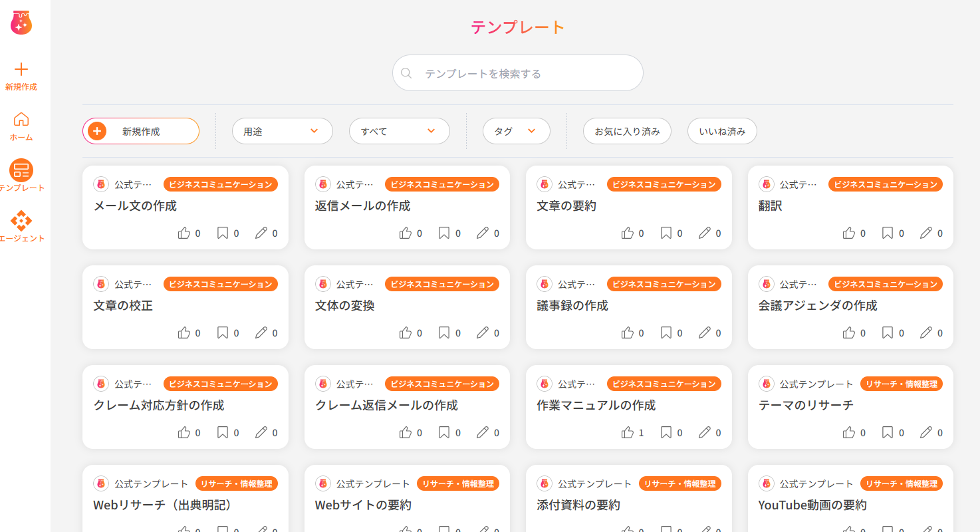Click ビジネスコミュニケーション tag on 翻訳 card
Image resolution: width=980 pixels, height=532 pixels.
coord(886,184)
